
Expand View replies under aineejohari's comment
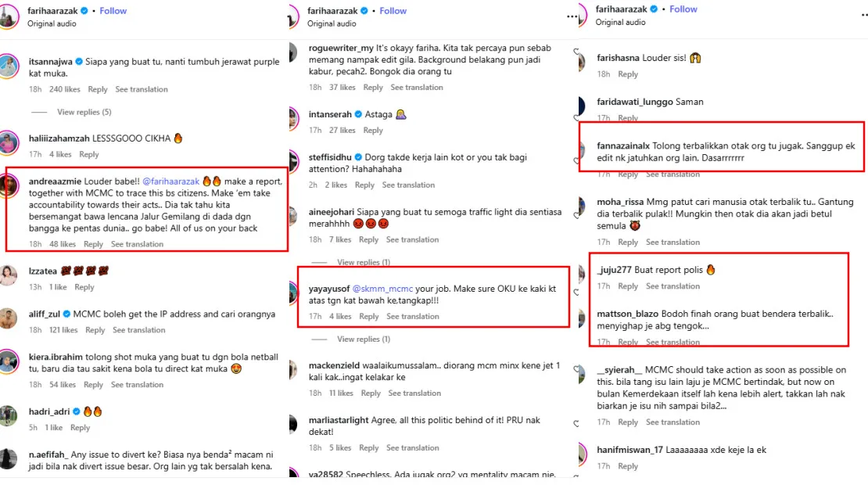364,262
